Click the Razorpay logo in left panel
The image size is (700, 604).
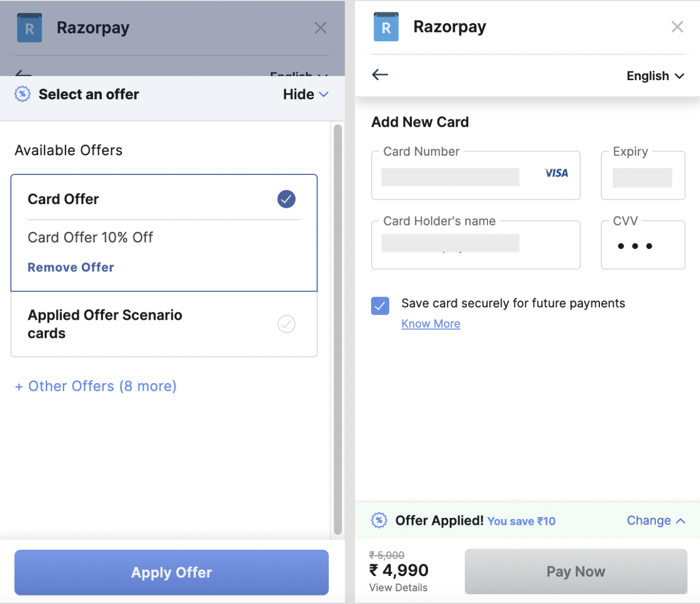29,28
